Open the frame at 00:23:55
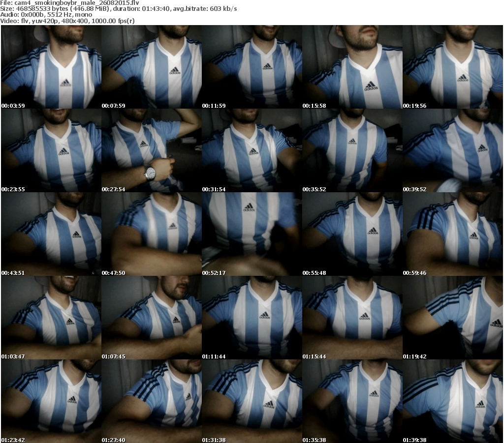 coord(51,150)
